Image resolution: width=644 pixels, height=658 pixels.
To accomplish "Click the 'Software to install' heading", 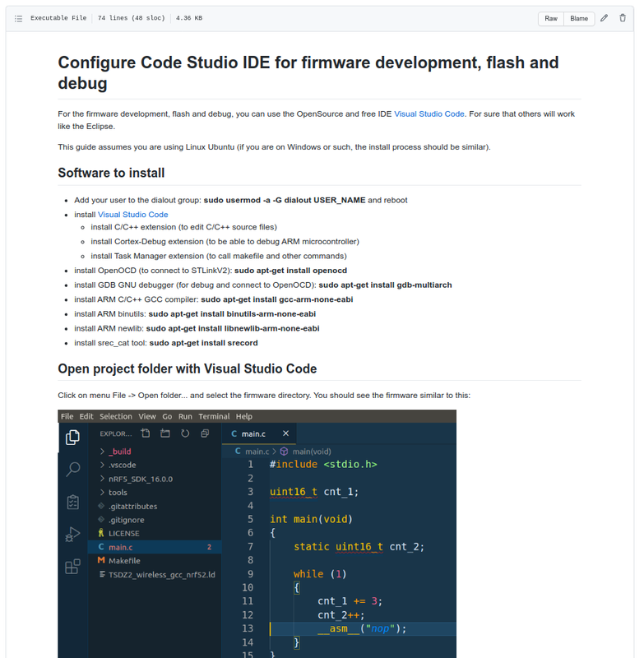I will click(x=111, y=173).
